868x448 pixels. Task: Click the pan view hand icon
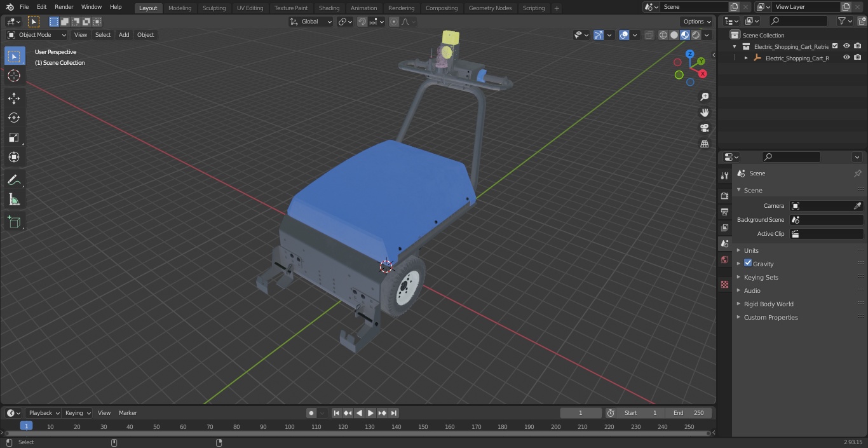pyautogui.click(x=705, y=112)
